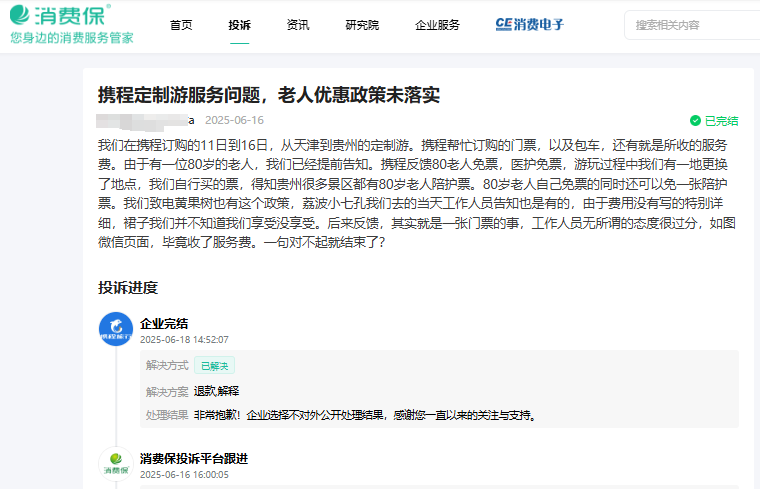Click the post date 2025-06-16
This screenshot has height=489, width=760.
point(234,120)
